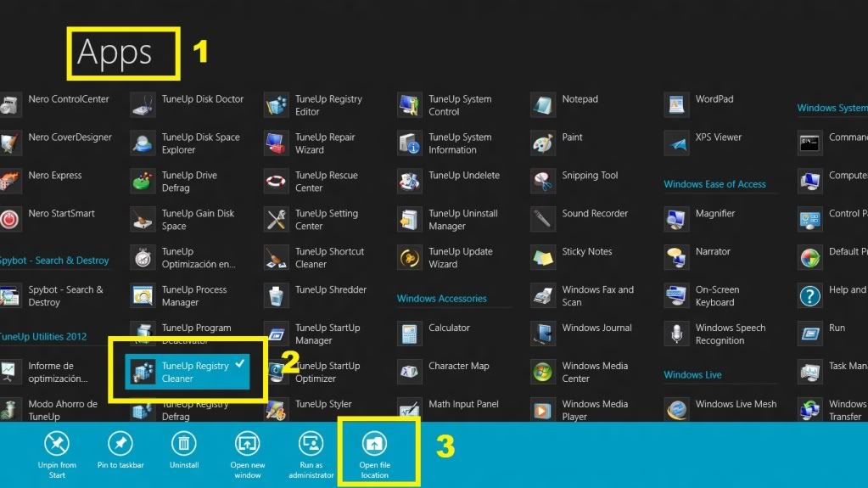
Task: Launch TuneUp Disk Doctor
Action: point(143,104)
